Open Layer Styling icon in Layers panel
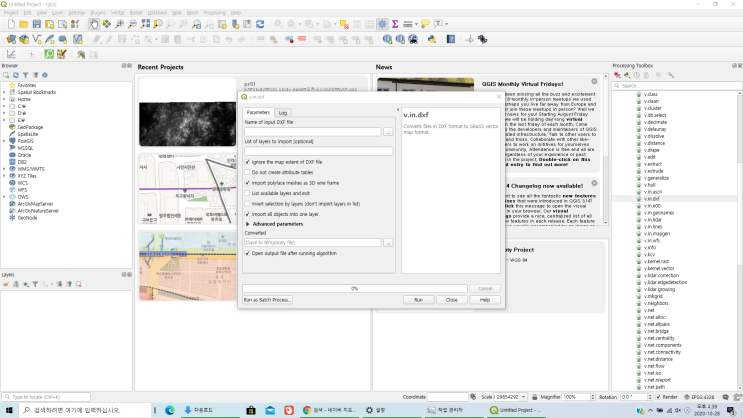This screenshot has height=418, width=743. 6,284
